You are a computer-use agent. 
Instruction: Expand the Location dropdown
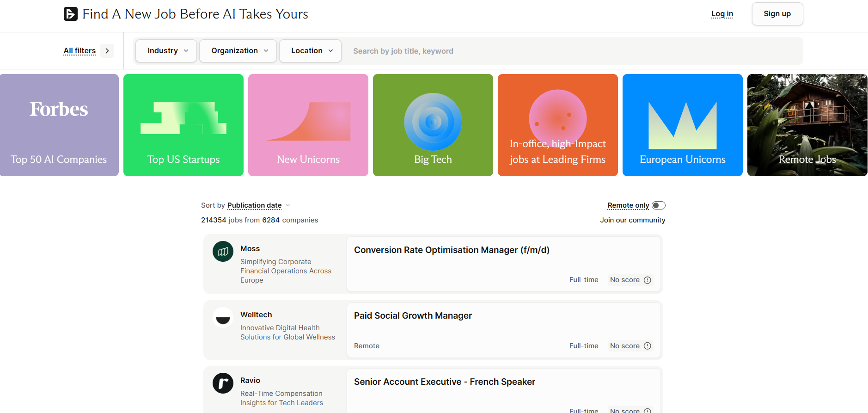pyautogui.click(x=311, y=51)
